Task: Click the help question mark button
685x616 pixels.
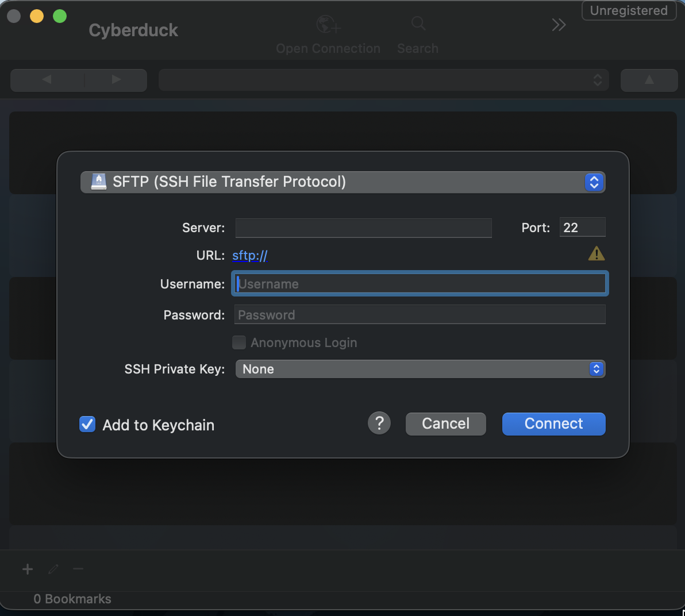Action: (379, 423)
